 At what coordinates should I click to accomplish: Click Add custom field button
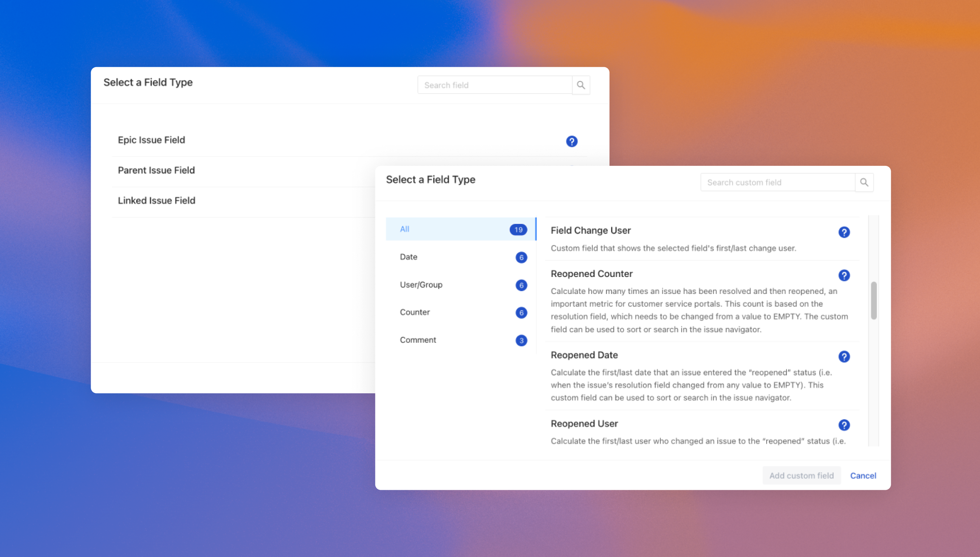tap(801, 476)
